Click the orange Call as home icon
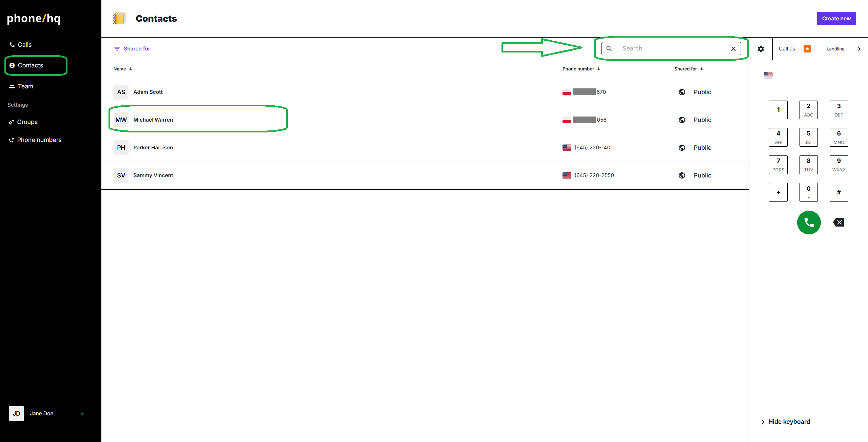 coord(807,49)
